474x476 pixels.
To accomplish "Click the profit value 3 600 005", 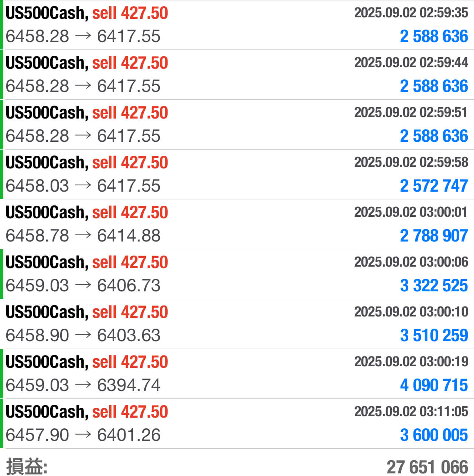I will coord(434,435).
